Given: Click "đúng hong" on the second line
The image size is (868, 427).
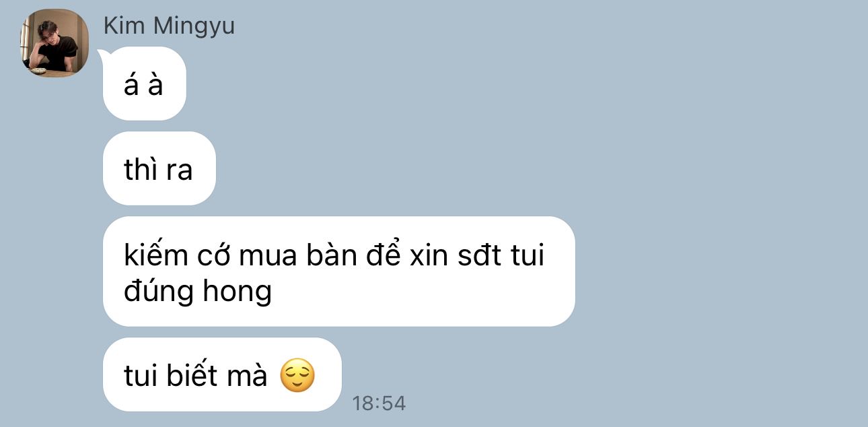Looking at the screenshot, I should click(x=198, y=292).
